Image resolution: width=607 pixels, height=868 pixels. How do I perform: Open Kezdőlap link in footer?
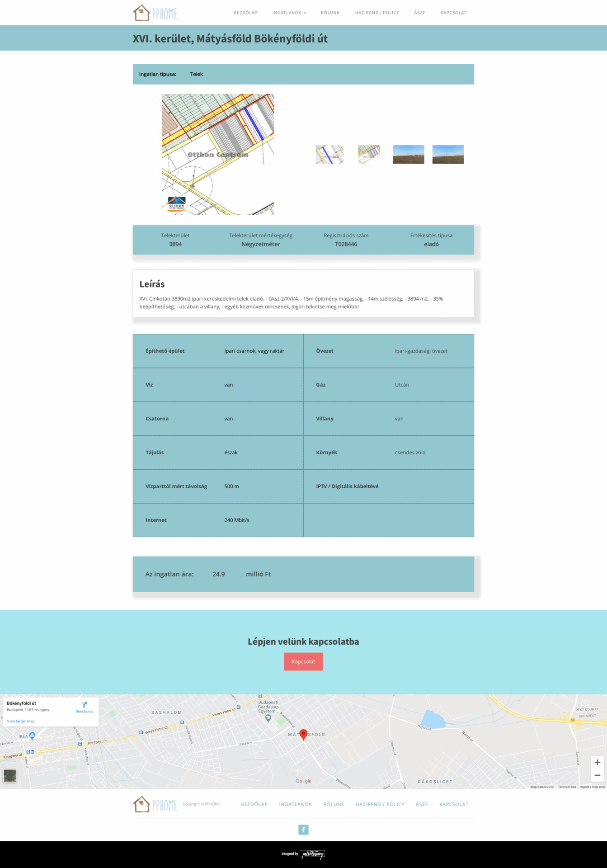pyautogui.click(x=254, y=804)
